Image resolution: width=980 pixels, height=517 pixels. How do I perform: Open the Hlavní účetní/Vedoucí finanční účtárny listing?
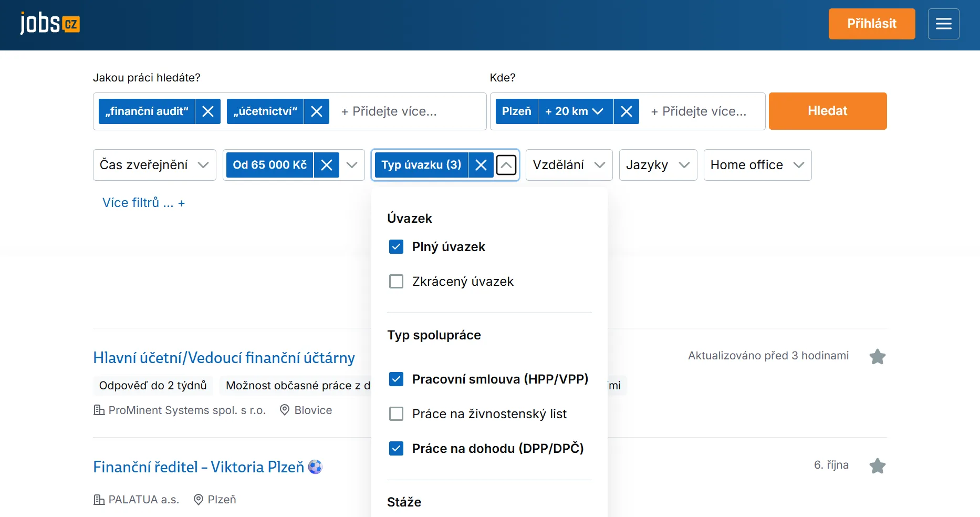coord(224,358)
